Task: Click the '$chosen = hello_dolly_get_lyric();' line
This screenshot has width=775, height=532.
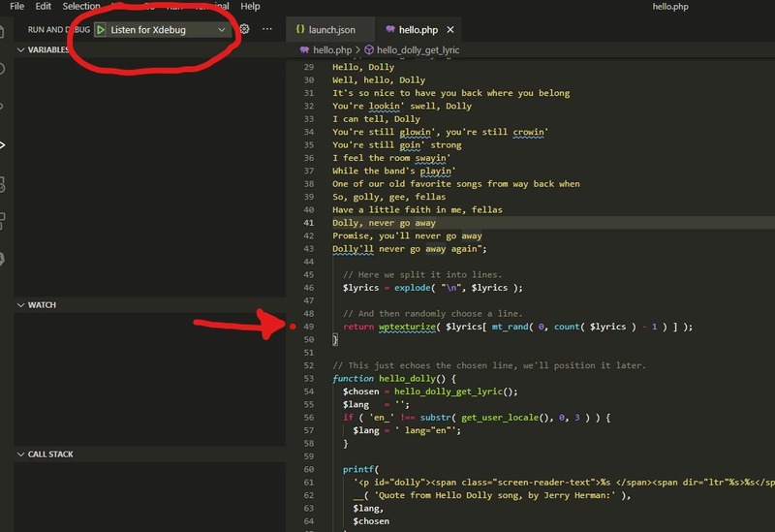Action: click(x=430, y=391)
